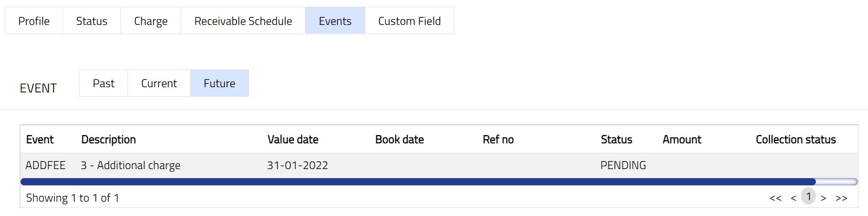Go to next results page
Viewport: 868px width, 216px height.
[x=824, y=198]
